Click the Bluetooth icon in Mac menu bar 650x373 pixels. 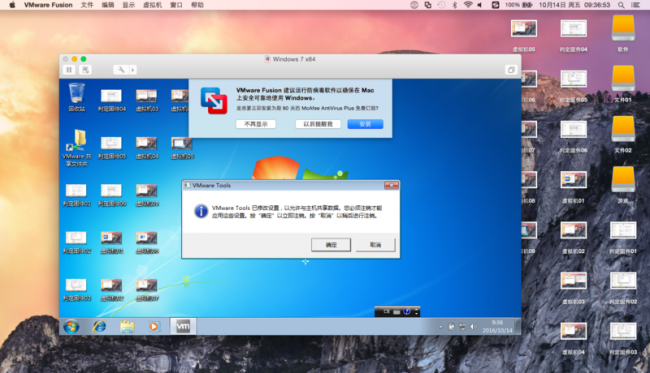454,5
